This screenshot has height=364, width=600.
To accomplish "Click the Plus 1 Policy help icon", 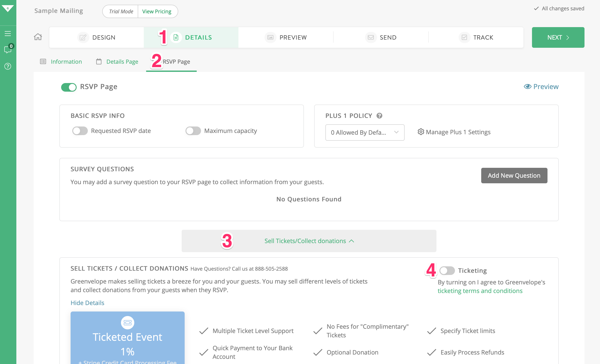I will [x=379, y=116].
